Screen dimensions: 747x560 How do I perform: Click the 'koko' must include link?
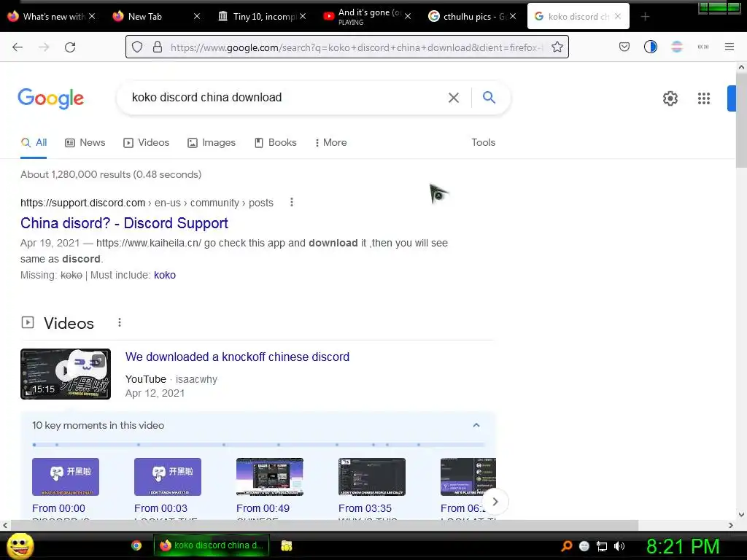(x=165, y=275)
